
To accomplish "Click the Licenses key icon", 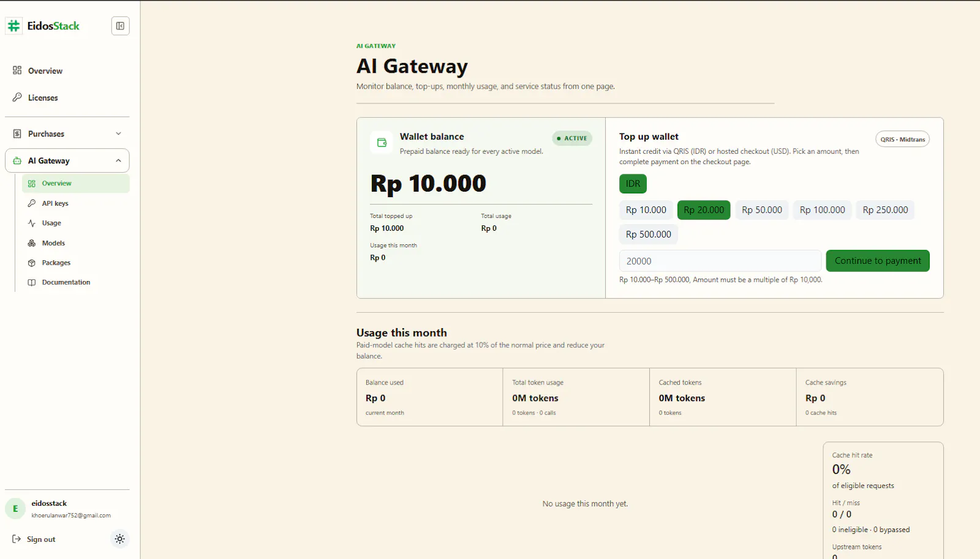I will pyautogui.click(x=17, y=97).
